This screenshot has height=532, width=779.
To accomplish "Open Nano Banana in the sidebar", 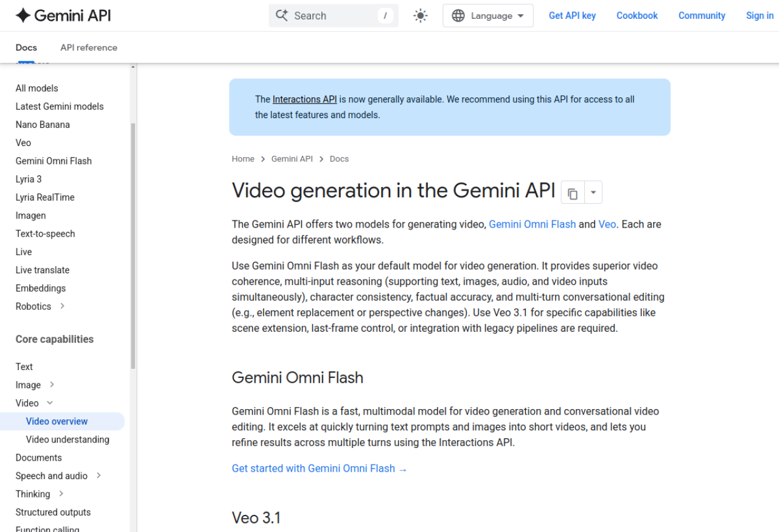I will [x=43, y=125].
